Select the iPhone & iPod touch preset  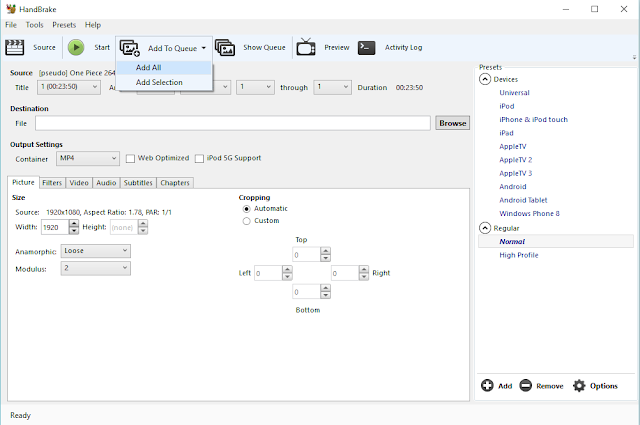point(533,120)
